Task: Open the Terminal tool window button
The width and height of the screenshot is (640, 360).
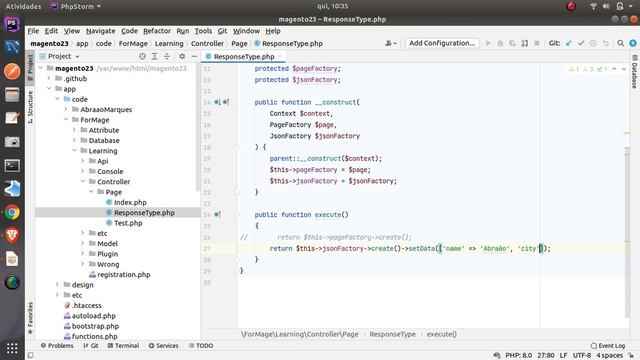Action: point(123,345)
